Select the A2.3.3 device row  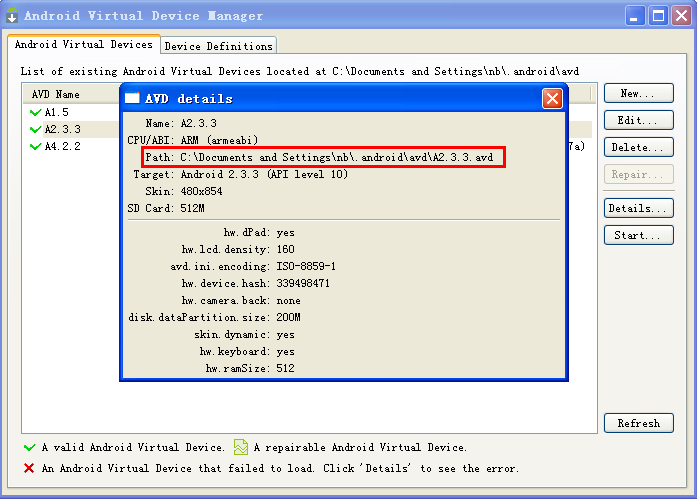(x=71, y=129)
